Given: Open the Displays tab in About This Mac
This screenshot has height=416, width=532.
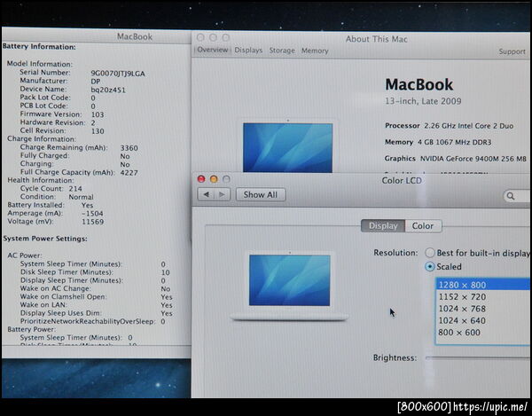Looking at the screenshot, I should point(248,51).
